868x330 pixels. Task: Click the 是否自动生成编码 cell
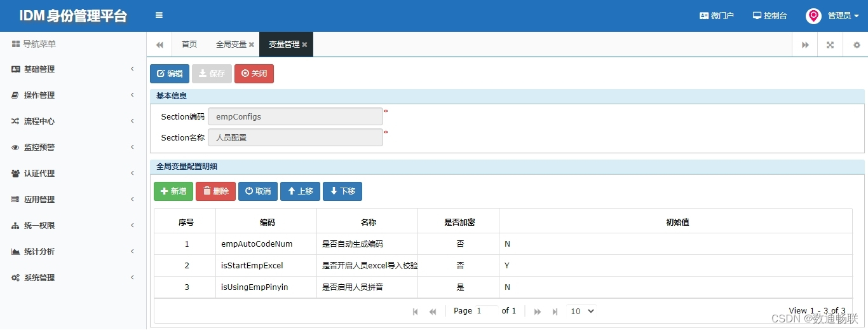pos(368,244)
